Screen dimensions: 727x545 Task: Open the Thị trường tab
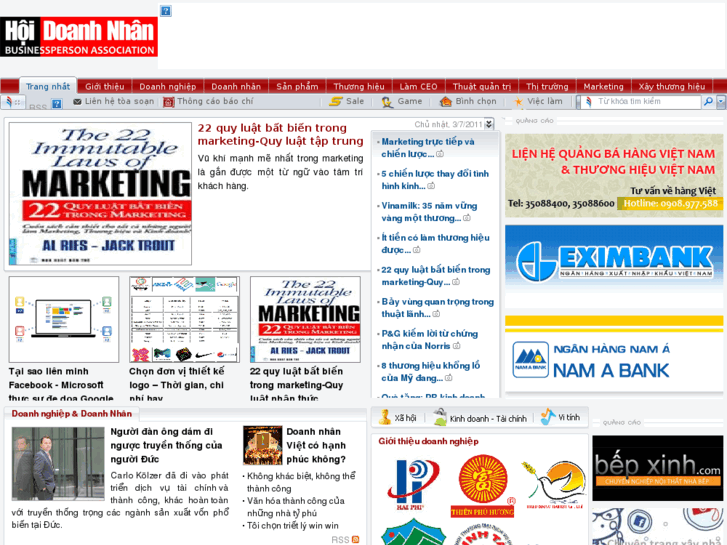click(547, 86)
